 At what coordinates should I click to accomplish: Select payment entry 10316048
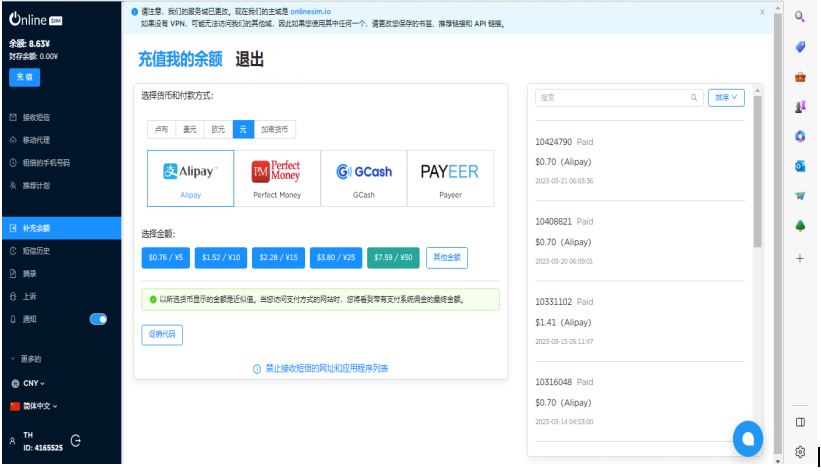(640, 401)
